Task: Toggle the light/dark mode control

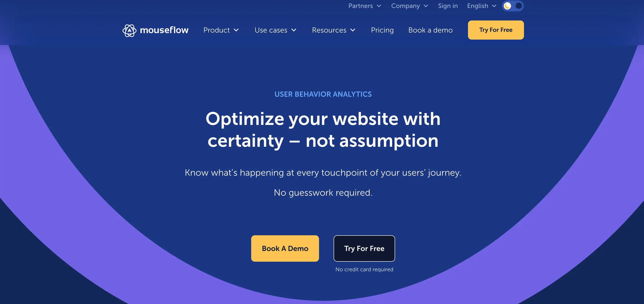Action: click(513, 5)
